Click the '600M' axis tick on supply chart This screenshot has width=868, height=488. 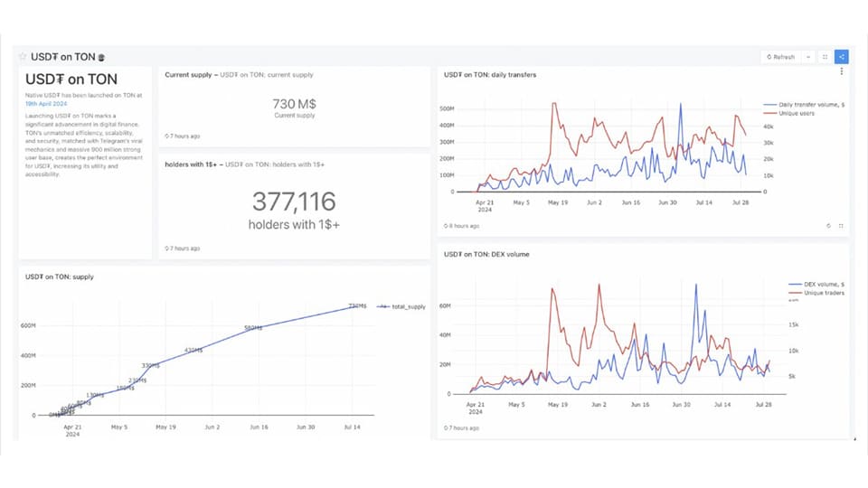point(28,325)
